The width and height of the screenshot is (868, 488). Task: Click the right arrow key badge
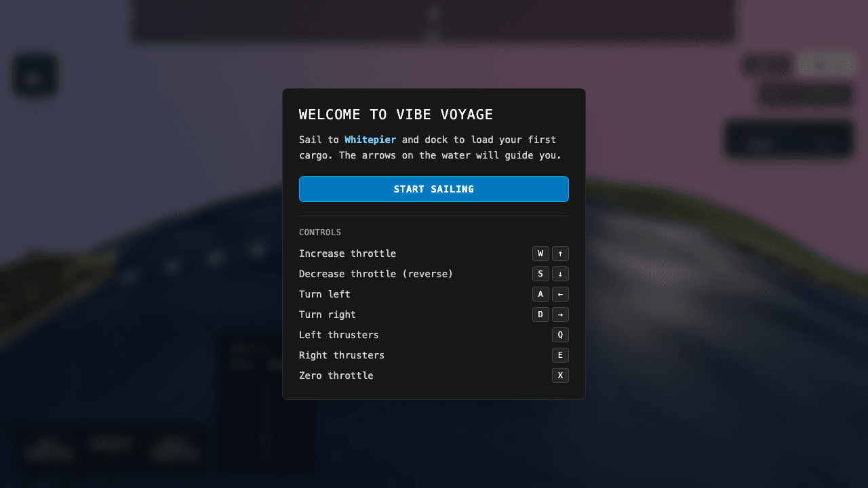click(x=560, y=314)
